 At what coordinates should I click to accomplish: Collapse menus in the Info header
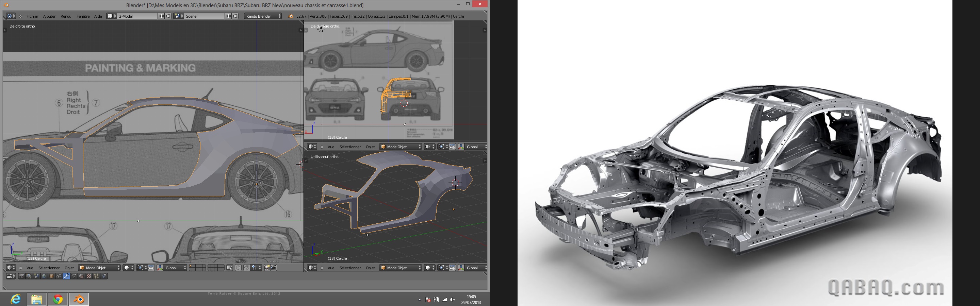pyautogui.click(x=20, y=16)
